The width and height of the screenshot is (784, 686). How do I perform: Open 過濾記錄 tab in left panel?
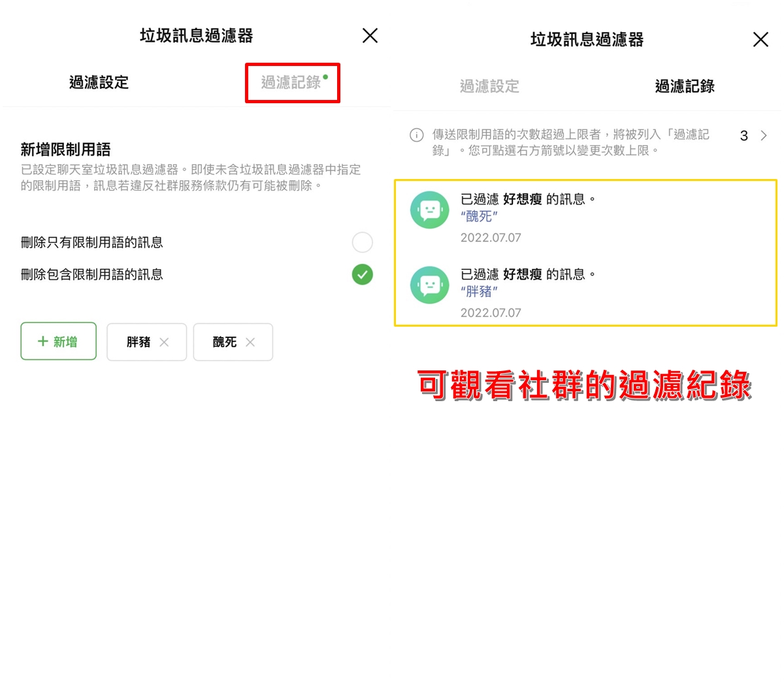click(x=293, y=82)
